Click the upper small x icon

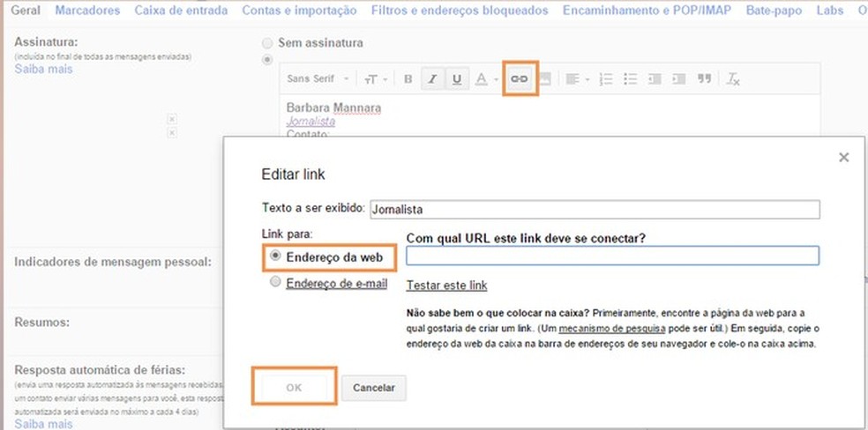tap(172, 119)
